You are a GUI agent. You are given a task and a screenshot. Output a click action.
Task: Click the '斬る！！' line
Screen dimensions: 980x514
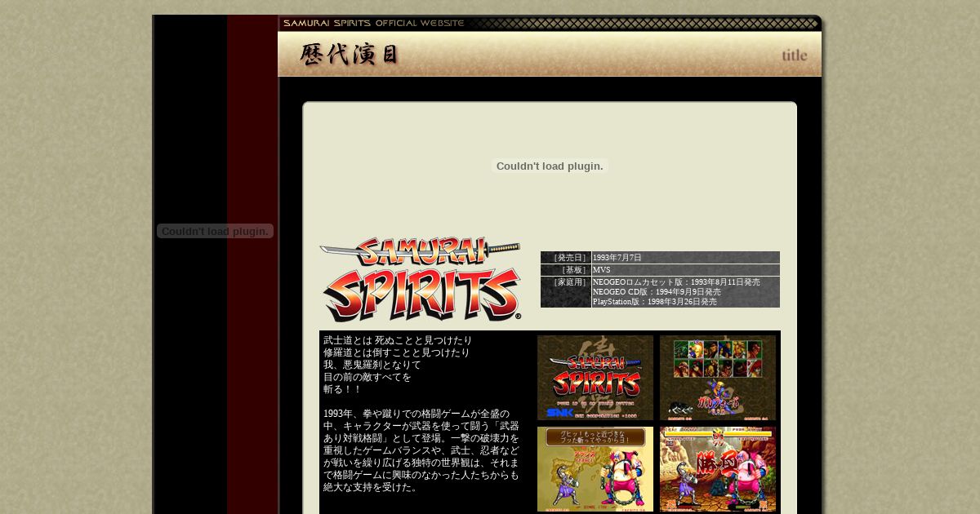click(x=342, y=389)
